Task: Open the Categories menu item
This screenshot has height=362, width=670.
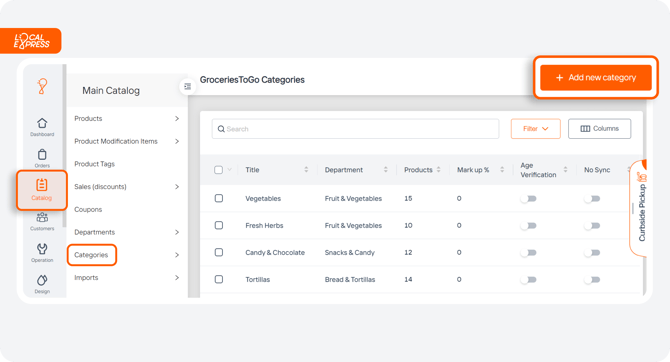Action: pos(91,255)
